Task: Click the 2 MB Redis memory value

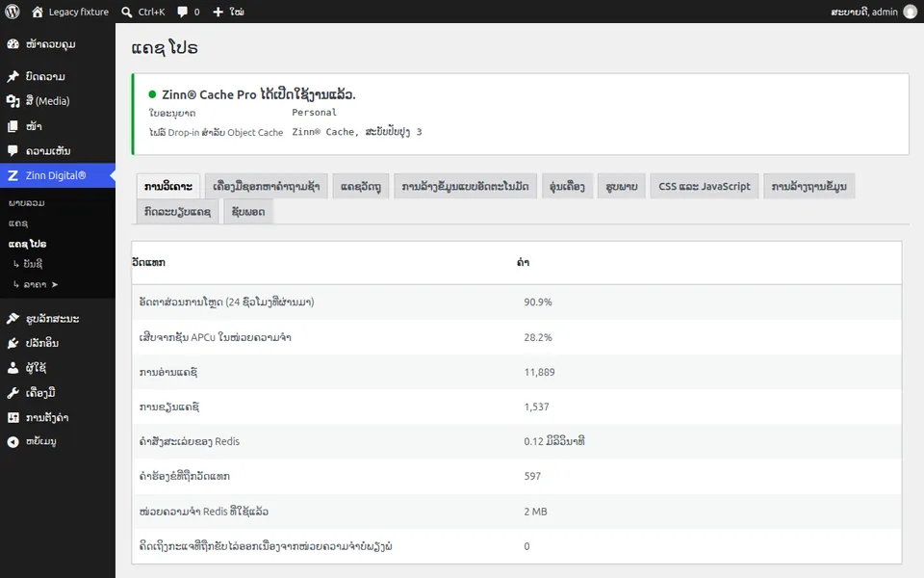Action: (x=536, y=512)
